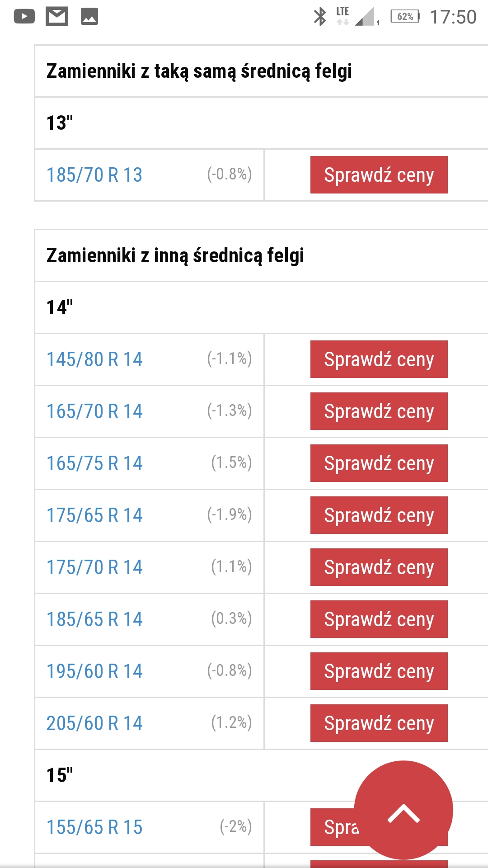Tap the LTE signal indicator
The image size is (488, 868).
pos(343,16)
